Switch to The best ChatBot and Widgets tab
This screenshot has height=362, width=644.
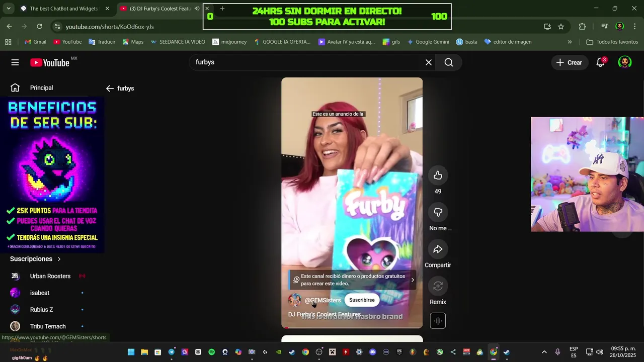click(x=63, y=9)
